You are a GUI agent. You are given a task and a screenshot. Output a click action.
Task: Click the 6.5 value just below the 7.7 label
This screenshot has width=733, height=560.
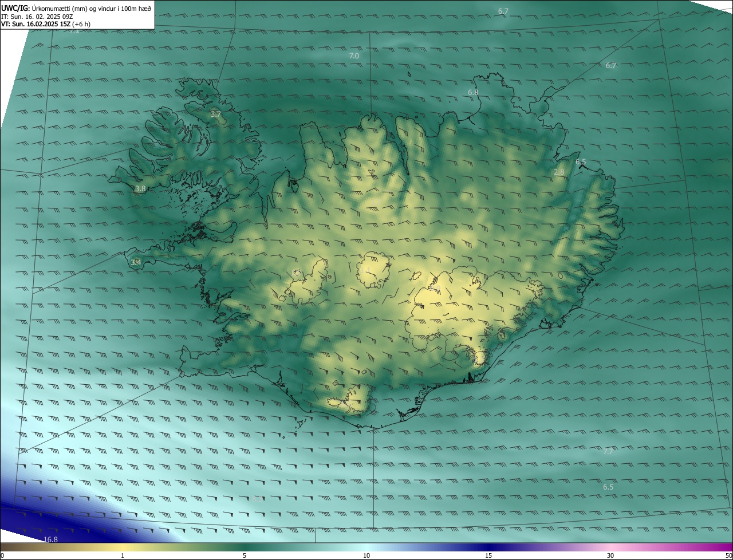(608, 487)
